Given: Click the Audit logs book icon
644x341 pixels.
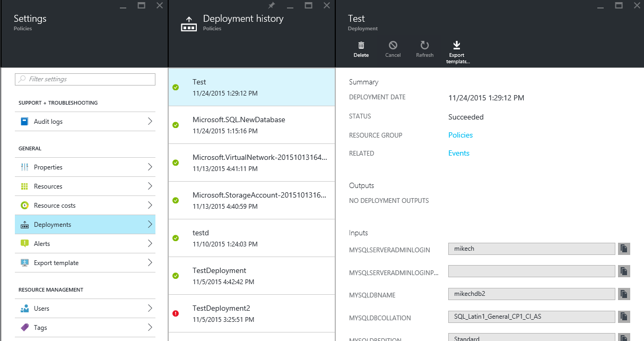Looking at the screenshot, I should (24, 122).
